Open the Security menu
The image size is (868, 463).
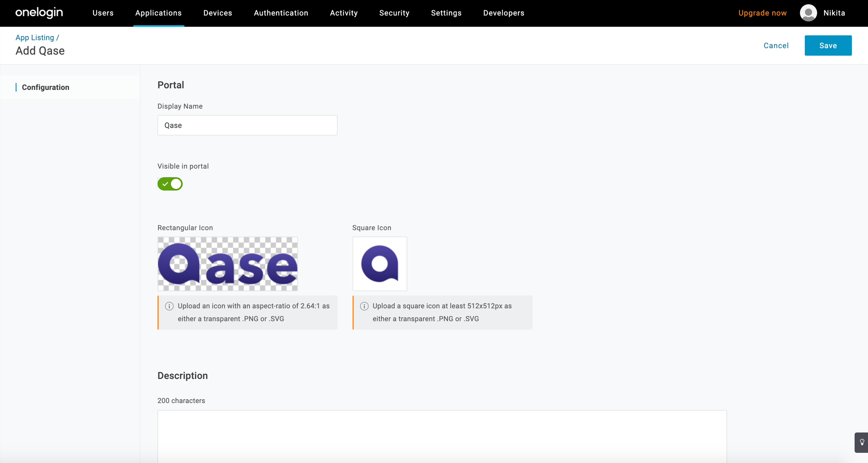coord(394,13)
